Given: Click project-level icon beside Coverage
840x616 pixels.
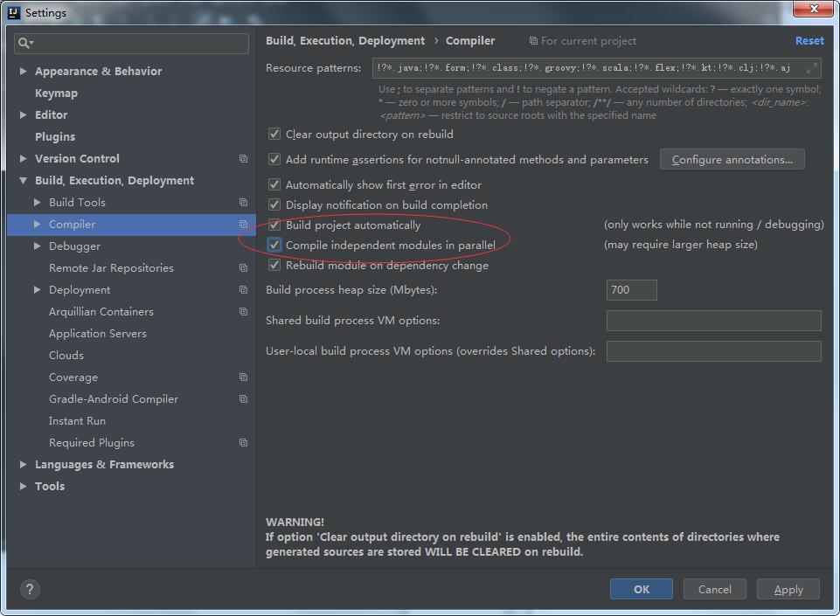Looking at the screenshot, I should [243, 377].
